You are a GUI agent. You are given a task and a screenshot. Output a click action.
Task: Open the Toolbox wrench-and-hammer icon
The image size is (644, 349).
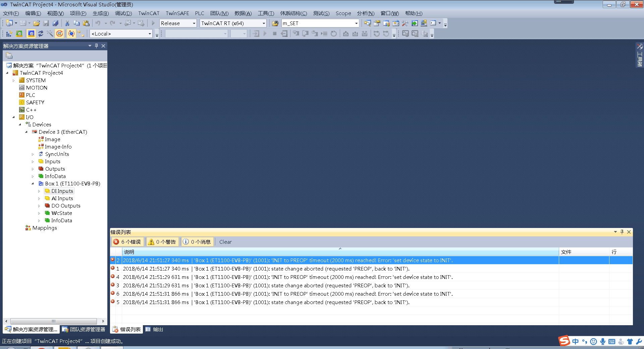point(405,23)
